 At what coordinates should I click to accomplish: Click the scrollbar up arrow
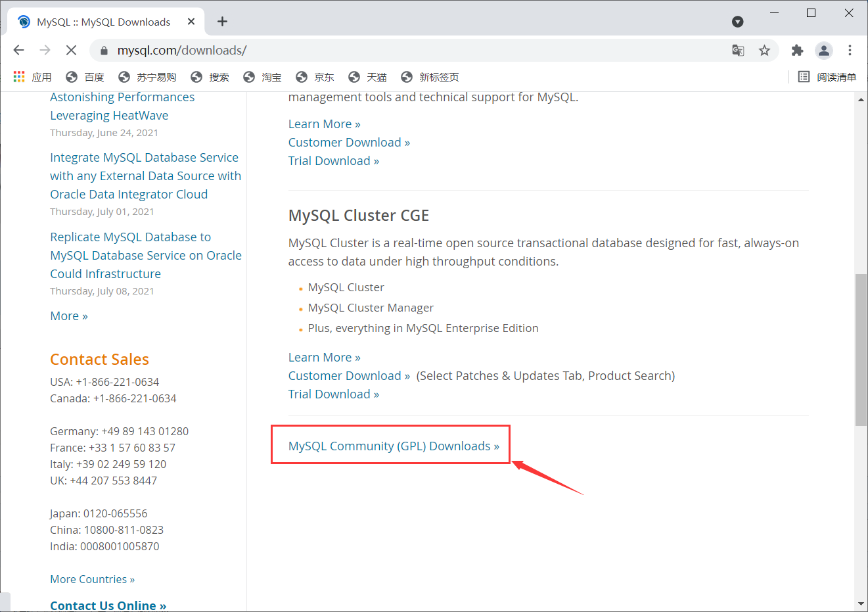861,100
